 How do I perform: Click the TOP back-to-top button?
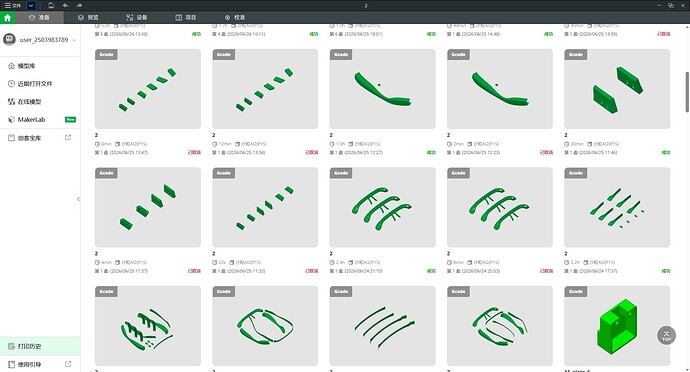[666, 335]
